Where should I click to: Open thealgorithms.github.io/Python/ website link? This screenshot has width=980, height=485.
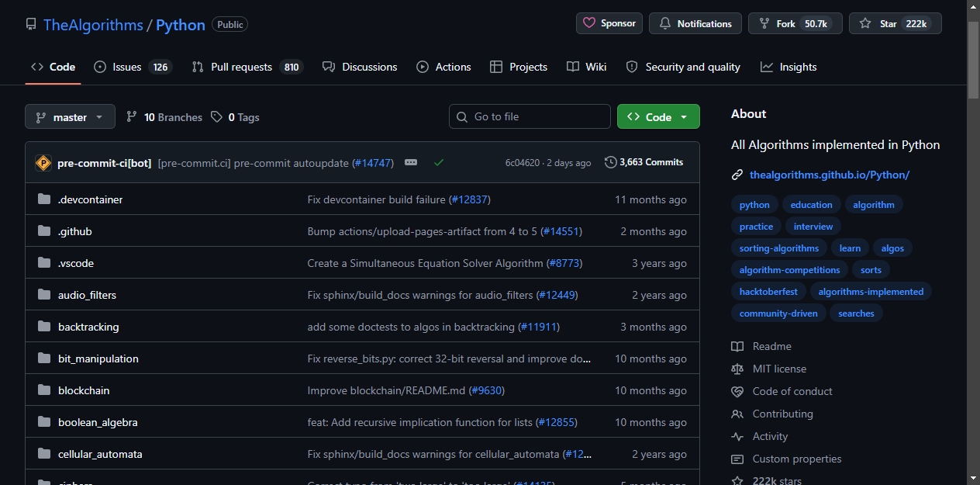[x=830, y=175]
